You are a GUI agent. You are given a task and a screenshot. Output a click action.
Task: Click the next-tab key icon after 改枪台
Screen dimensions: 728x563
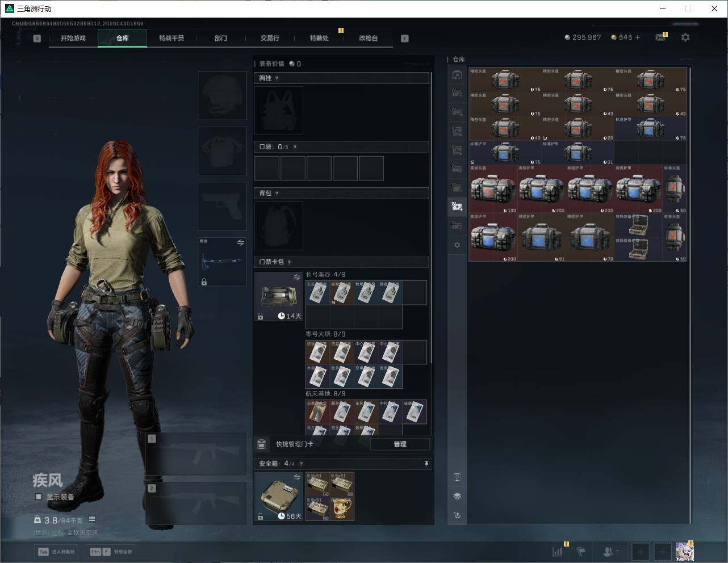tap(405, 39)
